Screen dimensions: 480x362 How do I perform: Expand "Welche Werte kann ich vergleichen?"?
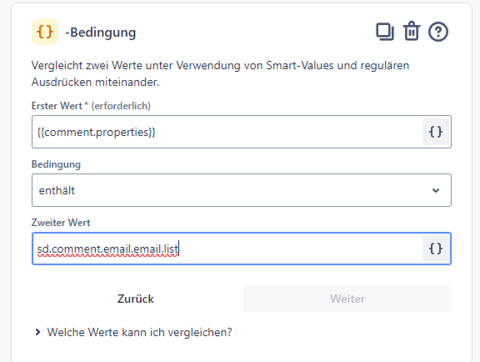139,332
